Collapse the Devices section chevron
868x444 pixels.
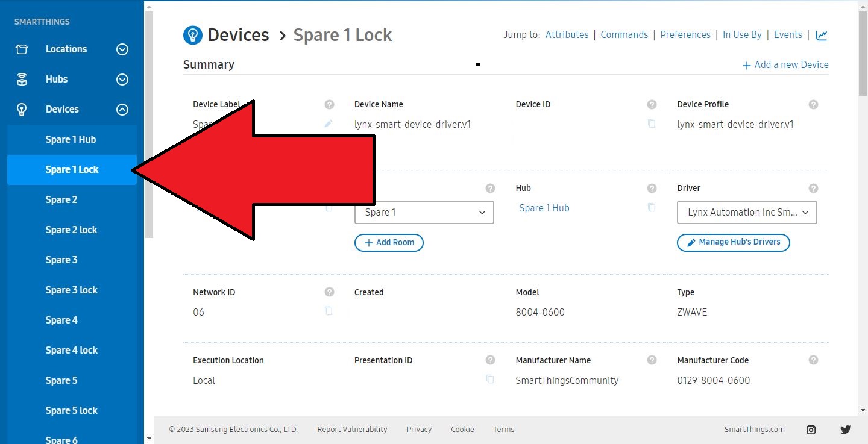[x=122, y=110]
